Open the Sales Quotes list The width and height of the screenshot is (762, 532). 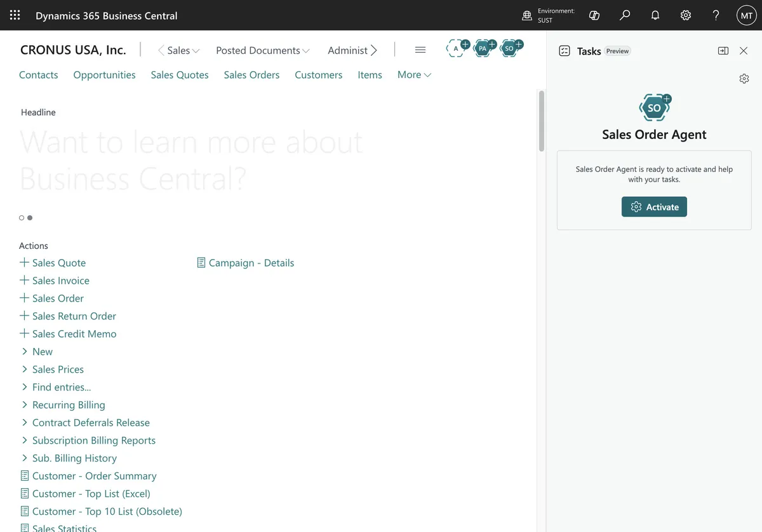click(180, 74)
